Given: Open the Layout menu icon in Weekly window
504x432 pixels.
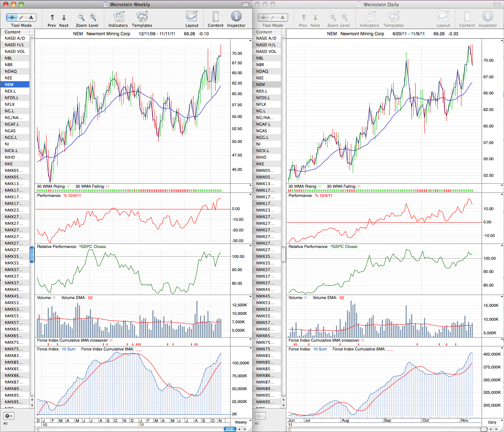Looking at the screenshot, I should click(192, 17).
